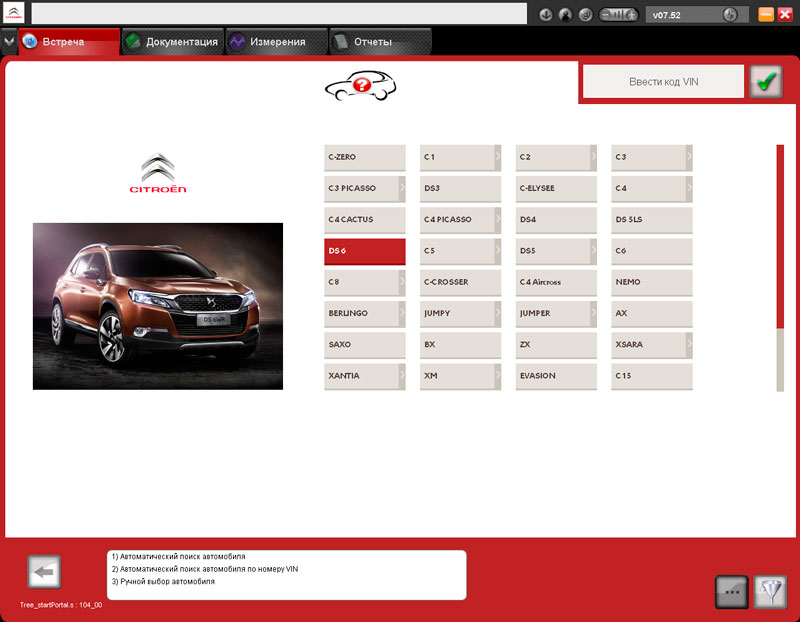Open the Документация tab
Image resolution: width=800 pixels, height=622 pixels.
point(170,42)
